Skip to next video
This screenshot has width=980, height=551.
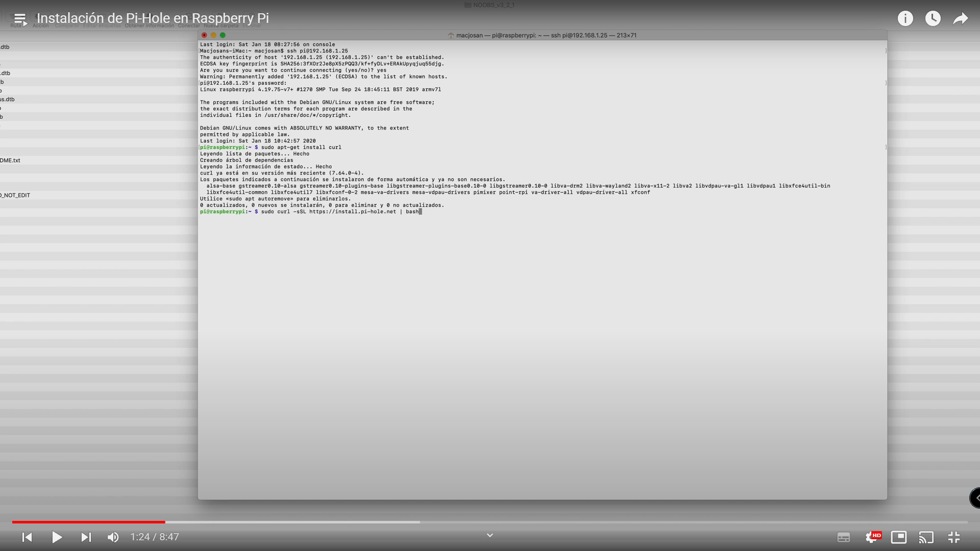click(86, 537)
